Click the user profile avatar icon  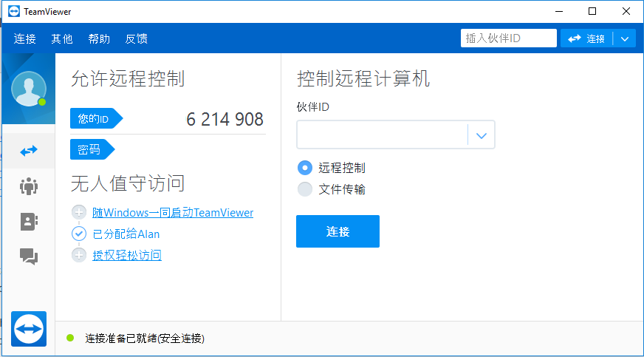[x=28, y=89]
